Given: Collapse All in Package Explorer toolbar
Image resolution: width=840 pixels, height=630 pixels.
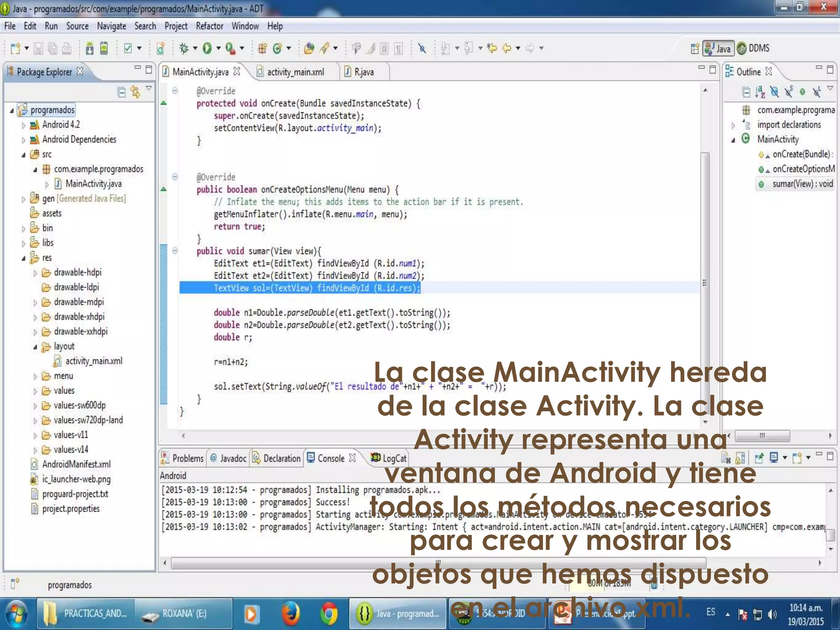Looking at the screenshot, I should pyautogui.click(x=121, y=92).
